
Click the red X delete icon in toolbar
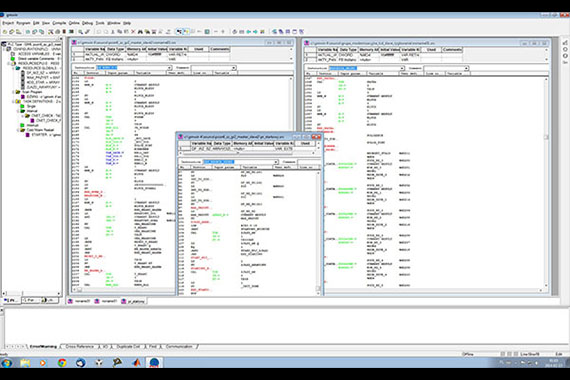133,32
